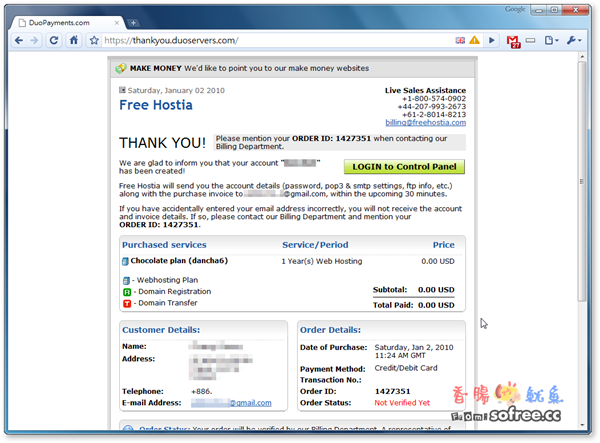
Task: Click the small rectangle extension icon
Action: tap(530, 40)
